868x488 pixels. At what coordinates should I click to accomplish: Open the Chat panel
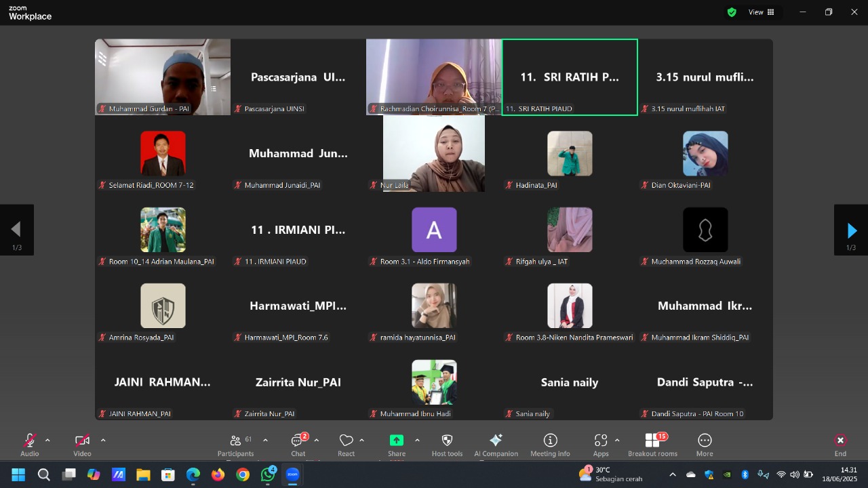[298, 445]
